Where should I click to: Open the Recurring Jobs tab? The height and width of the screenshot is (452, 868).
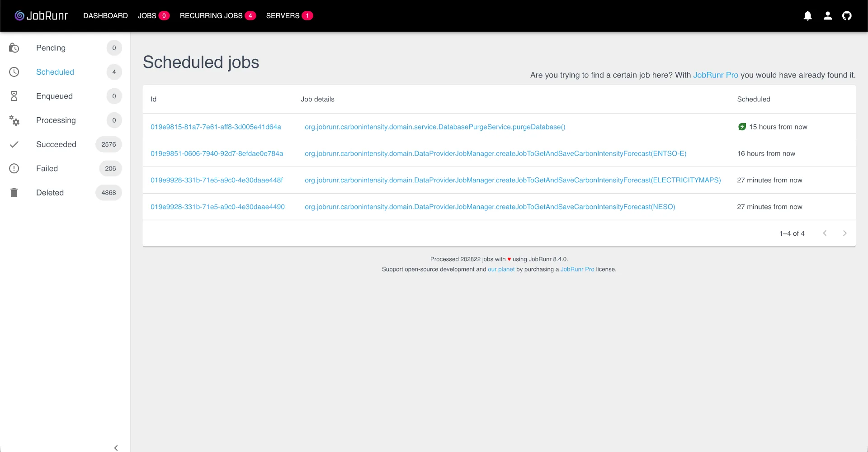coord(211,16)
